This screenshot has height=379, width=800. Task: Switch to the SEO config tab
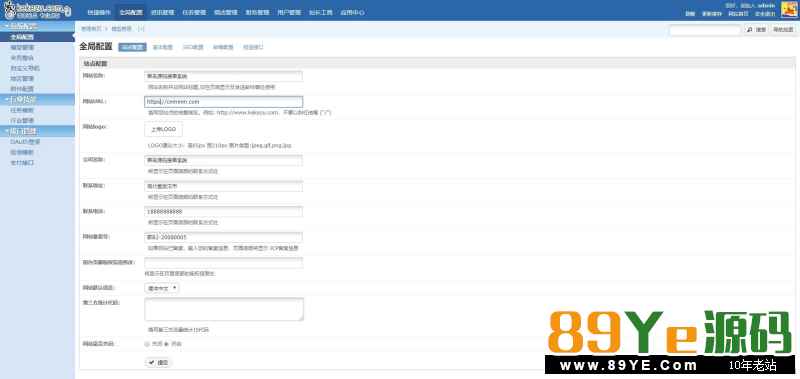click(x=193, y=47)
